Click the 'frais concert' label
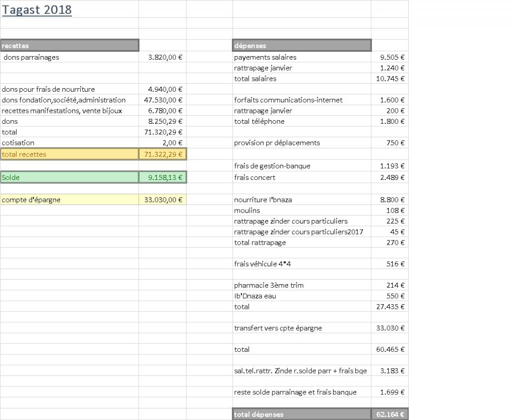 coord(254,177)
